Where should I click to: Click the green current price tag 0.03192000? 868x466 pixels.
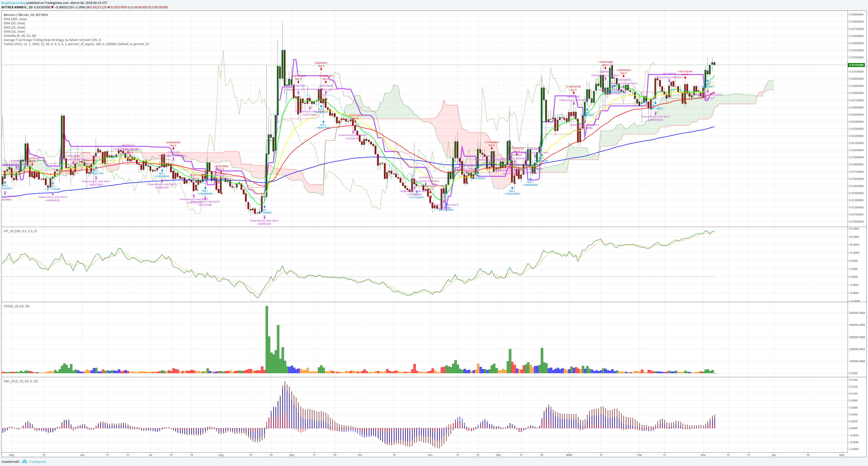point(856,65)
